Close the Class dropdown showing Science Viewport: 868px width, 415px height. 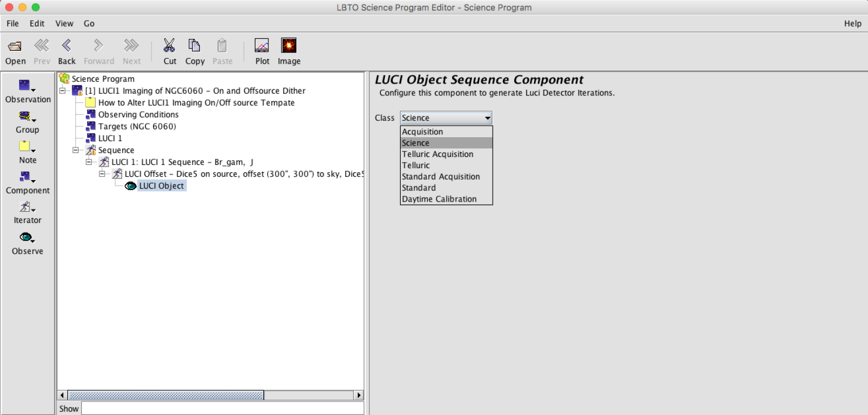446,118
